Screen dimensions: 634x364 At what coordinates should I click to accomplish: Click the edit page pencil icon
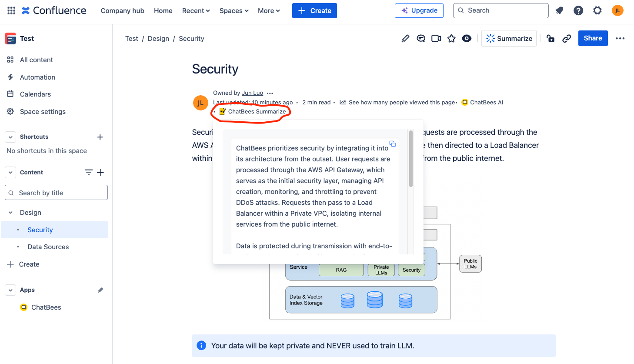coord(405,39)
